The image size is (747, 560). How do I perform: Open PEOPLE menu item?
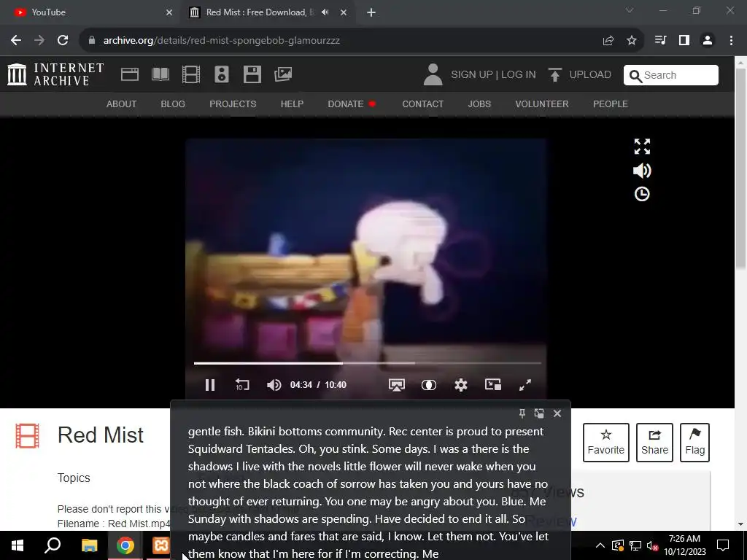tap(611, 104)
